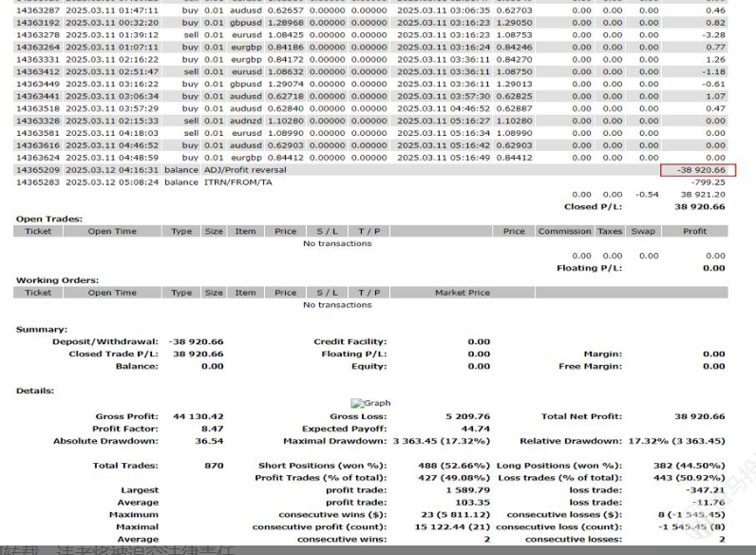Click Open Time header in Working Orders
756x555 pixels.
[x=112, y=293]
